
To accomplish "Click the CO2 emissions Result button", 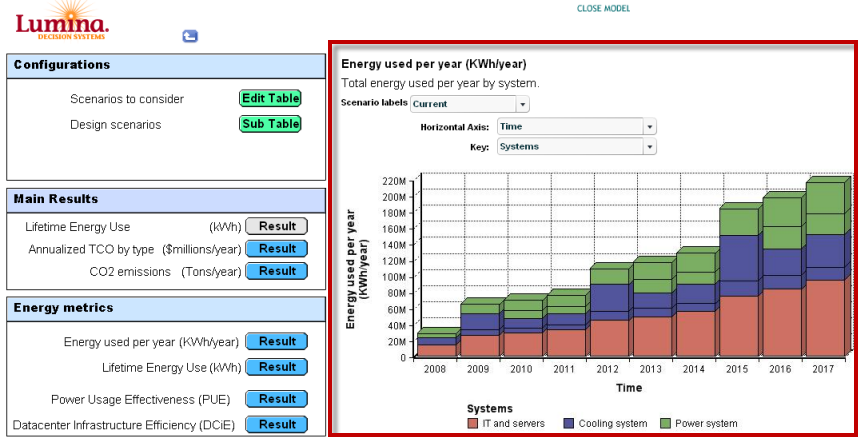I will tap(276, 271).
